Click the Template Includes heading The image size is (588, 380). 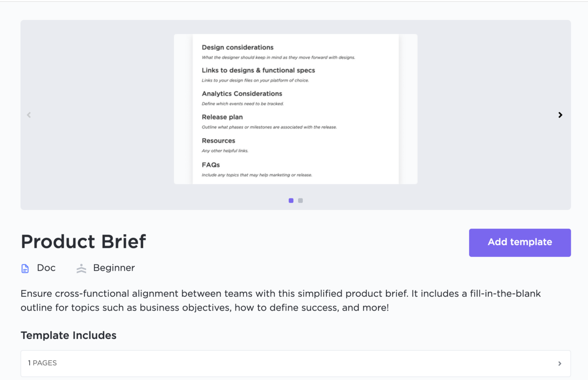(x=68, y=335)
